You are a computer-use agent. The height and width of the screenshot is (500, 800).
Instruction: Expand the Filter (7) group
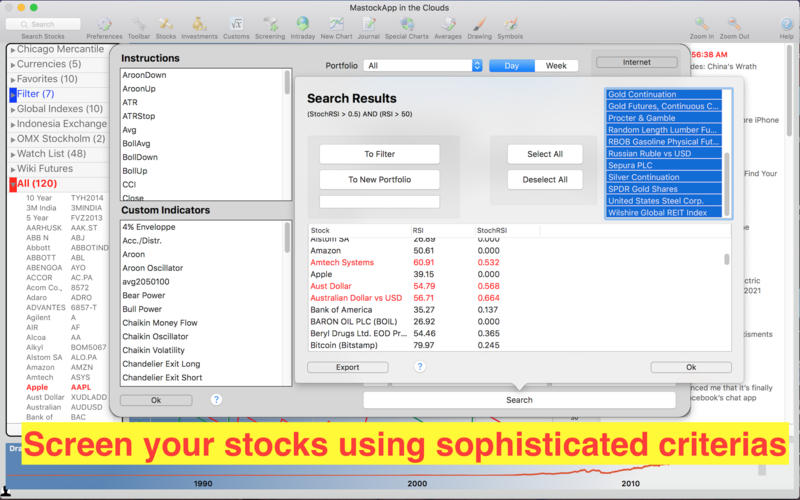[13, 94]
